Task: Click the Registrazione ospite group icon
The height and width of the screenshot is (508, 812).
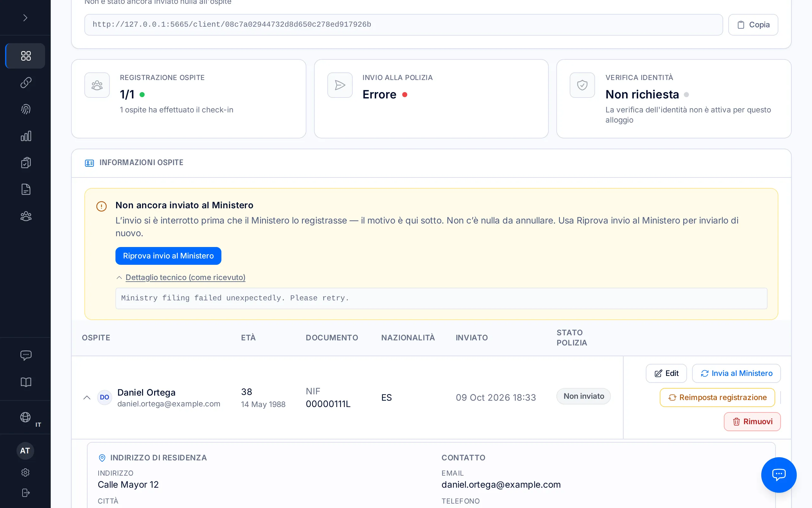Action: click(x=97, y=85)
